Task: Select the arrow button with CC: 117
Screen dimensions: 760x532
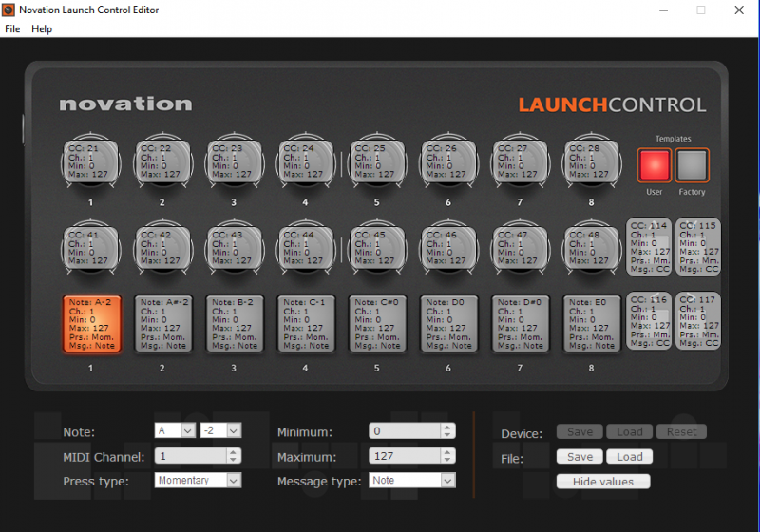Action: [x=698, y=321]
